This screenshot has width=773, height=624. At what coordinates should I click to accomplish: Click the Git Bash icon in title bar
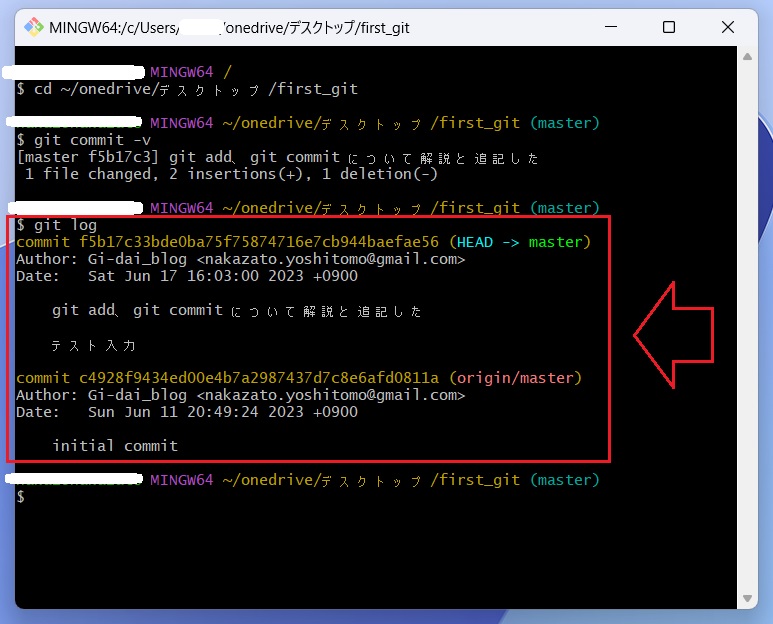[33, 28]
